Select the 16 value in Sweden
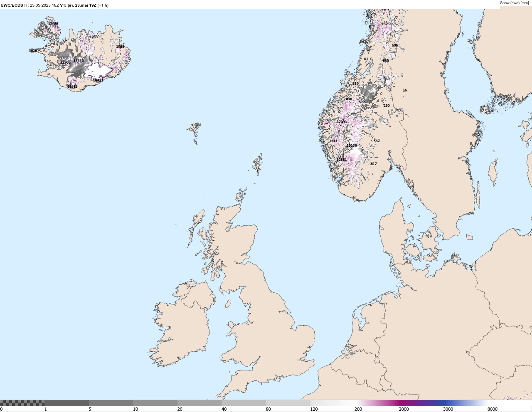The image size is (532, 412). click(x=405, y=90)
